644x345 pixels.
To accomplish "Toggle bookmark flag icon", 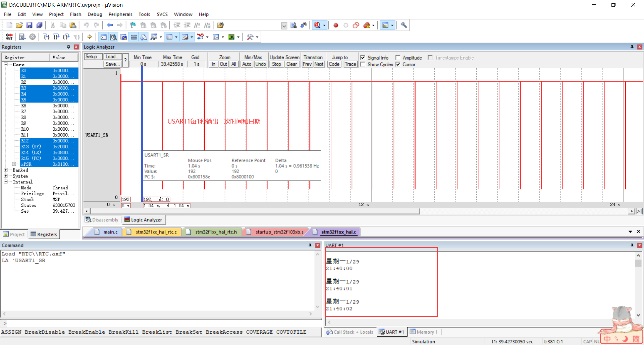I will (x=133, y=25).
